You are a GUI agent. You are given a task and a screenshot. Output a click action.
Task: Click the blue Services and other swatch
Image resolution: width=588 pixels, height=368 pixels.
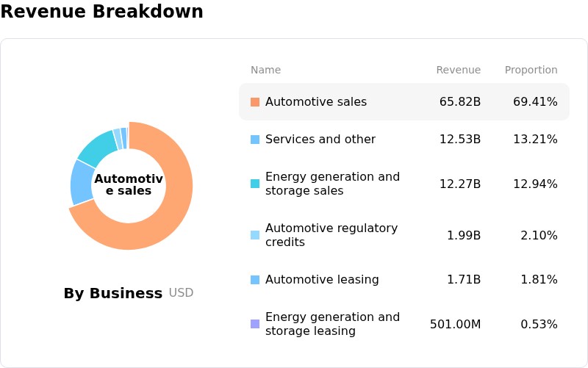pos(255,140)
